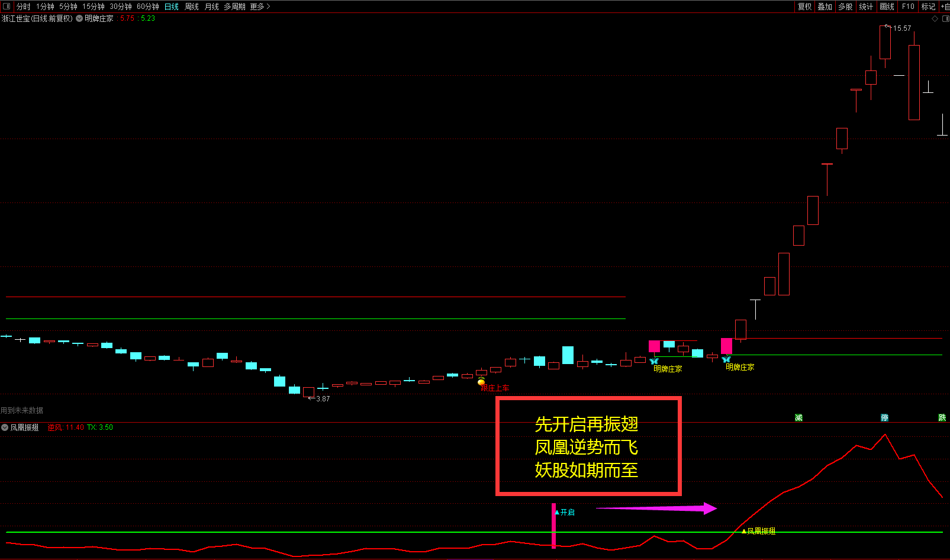
Task: Click the red value 5.75 in header
Action: [x=127, y=18]
